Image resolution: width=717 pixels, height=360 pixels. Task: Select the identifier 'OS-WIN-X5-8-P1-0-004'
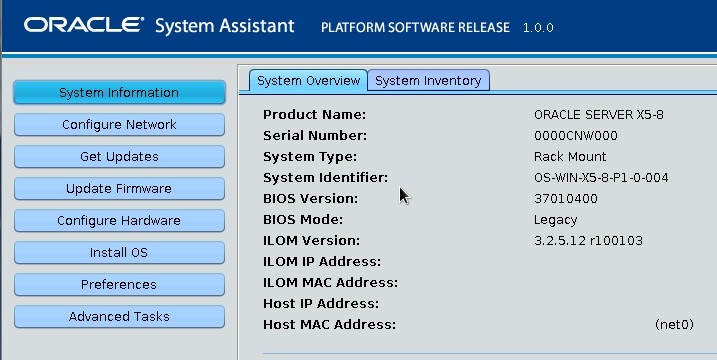601,177
